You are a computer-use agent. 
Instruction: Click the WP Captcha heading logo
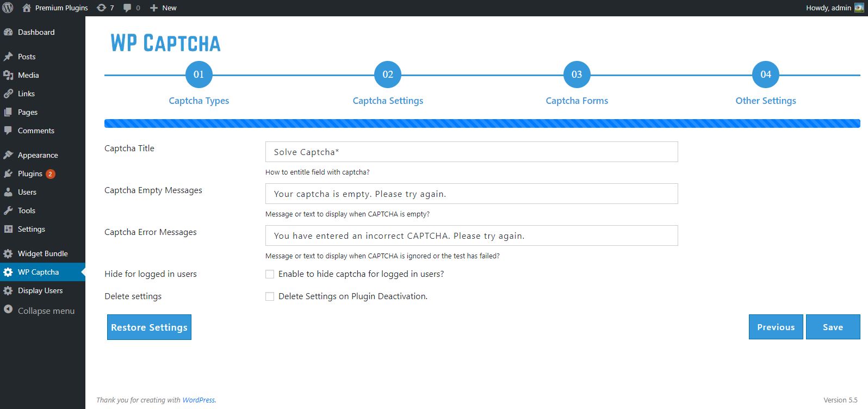[165, 43]
